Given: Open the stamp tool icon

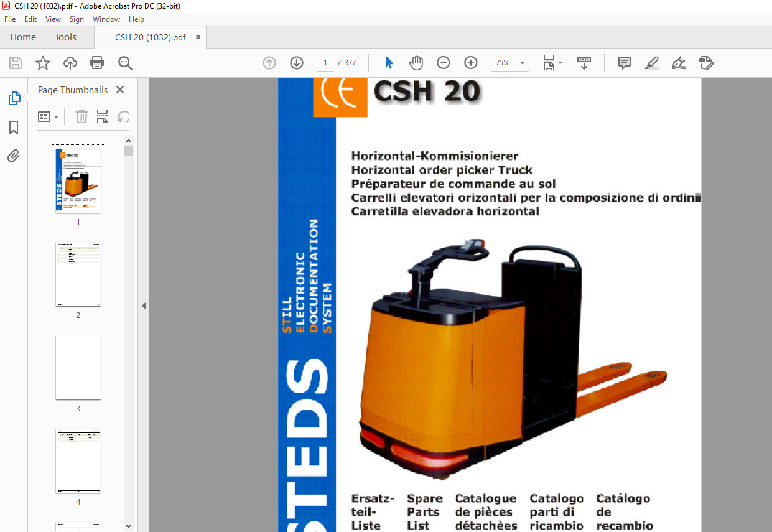Looking at the screenshot, I should [x=706, y=63].
